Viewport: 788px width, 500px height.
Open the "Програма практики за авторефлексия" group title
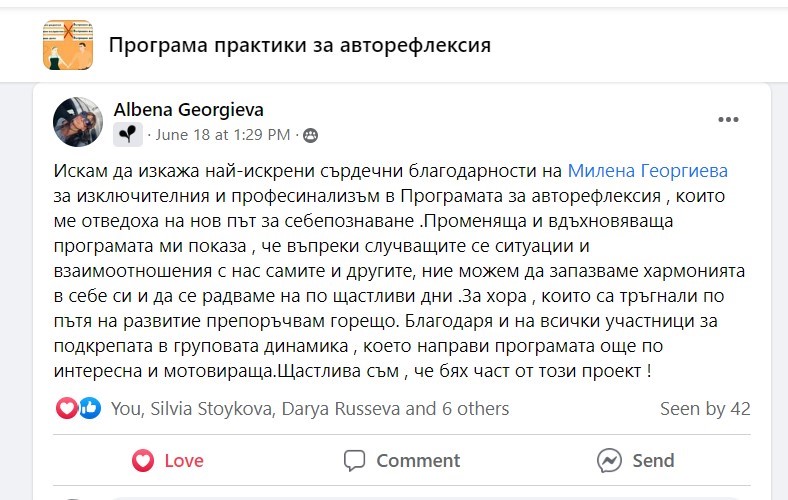coord(299,45)
